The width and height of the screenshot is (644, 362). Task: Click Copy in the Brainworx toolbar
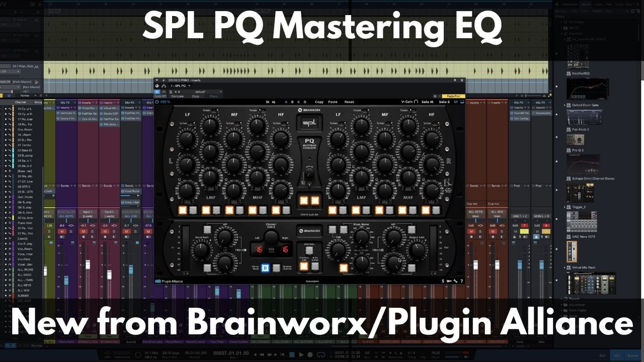coord(319,102)
